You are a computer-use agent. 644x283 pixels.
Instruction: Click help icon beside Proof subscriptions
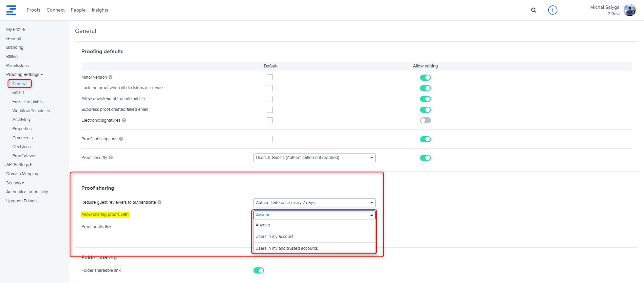click(121, 139)
